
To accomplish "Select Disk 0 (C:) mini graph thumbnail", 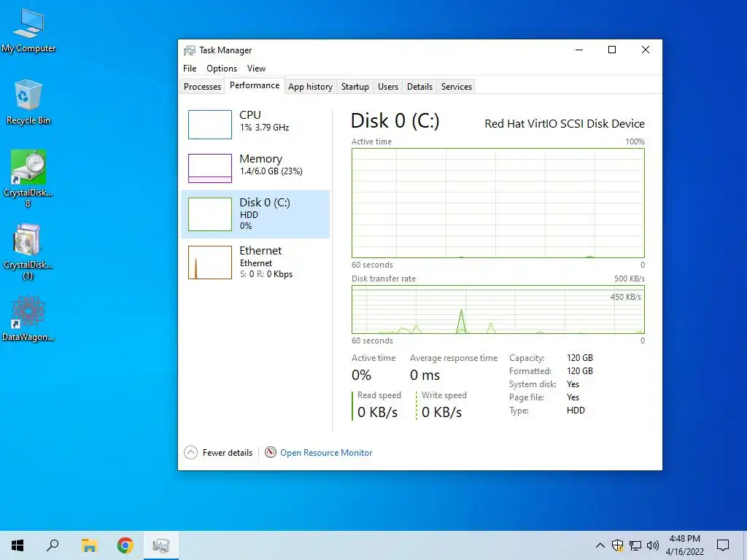I will pyautogui.click(x=210, y=214).
